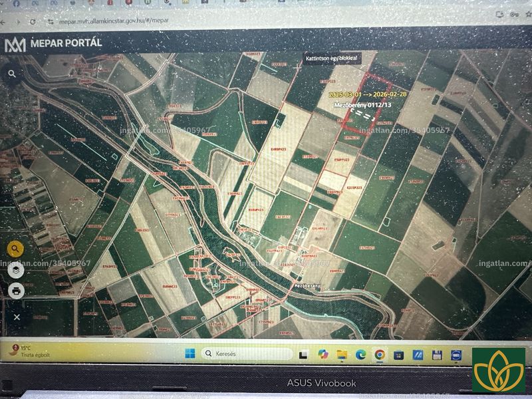Viewport: 532px width, 399px height.
Task: Click the blue pen app icon in the taskbar
Action: tap(418, 355)
